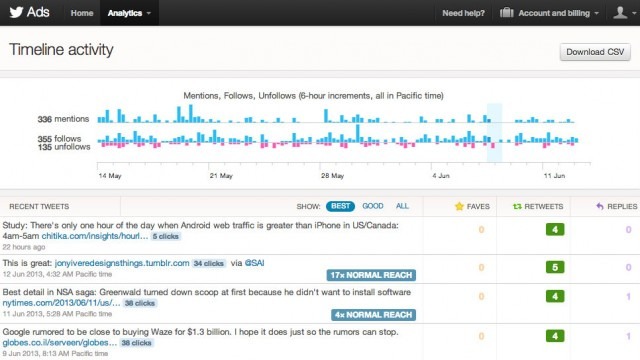Select the BEST tweet filter

(x=340, y=206)
